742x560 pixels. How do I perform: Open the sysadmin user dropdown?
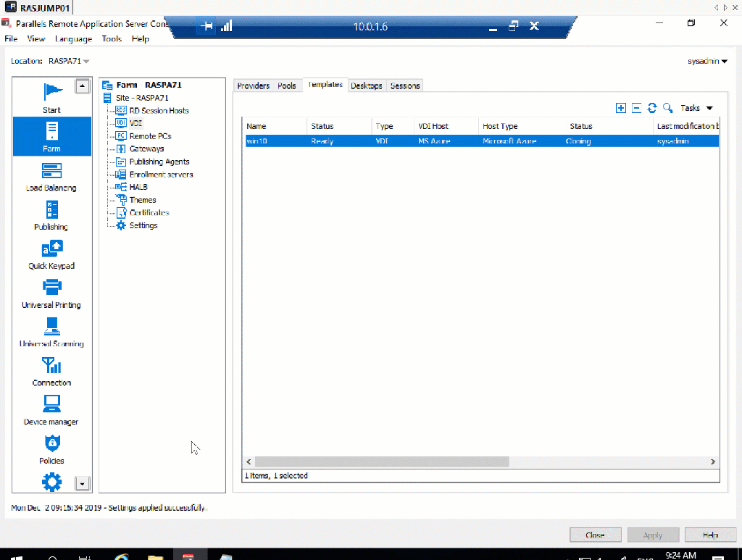(707, 61)
